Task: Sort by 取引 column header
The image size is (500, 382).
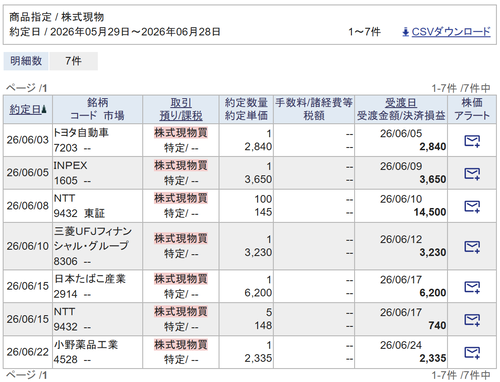Action: (x=181, y=103)
